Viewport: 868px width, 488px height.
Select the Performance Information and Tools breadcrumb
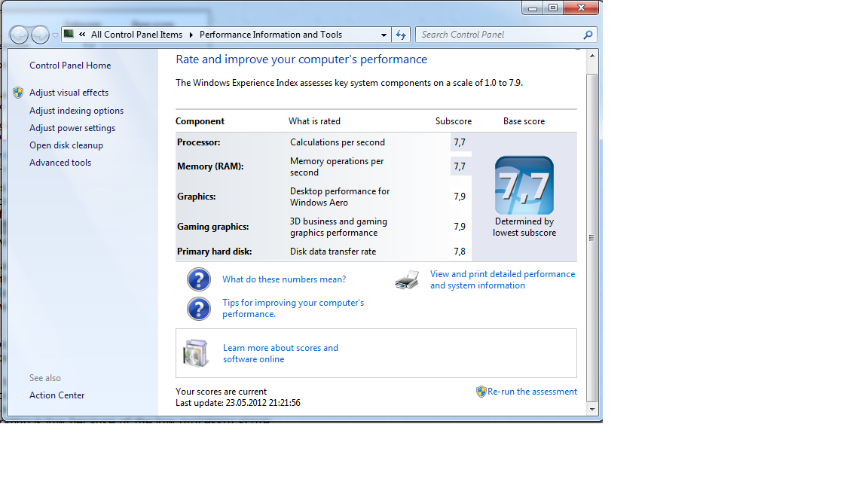270,35
